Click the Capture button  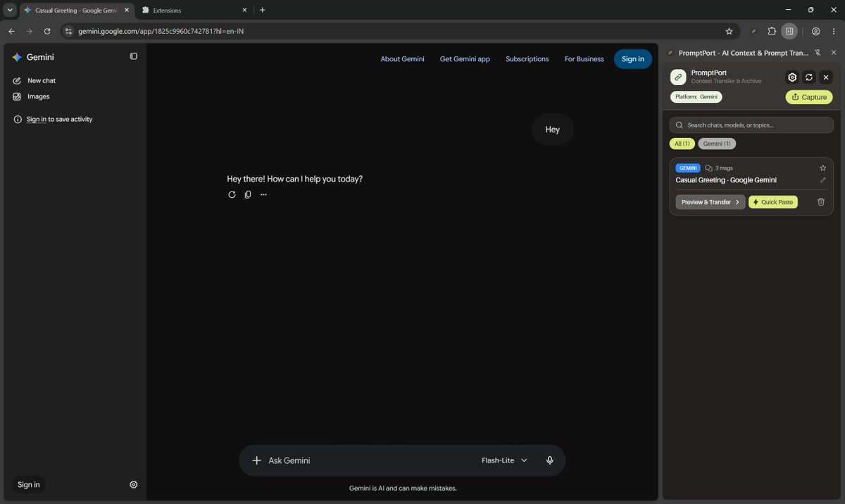(809, 97)
